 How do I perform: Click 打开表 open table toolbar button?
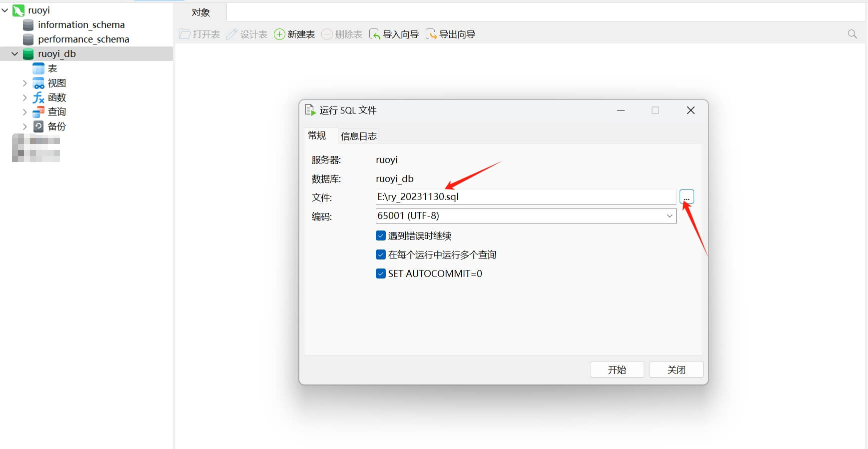(x=200, y=34)
